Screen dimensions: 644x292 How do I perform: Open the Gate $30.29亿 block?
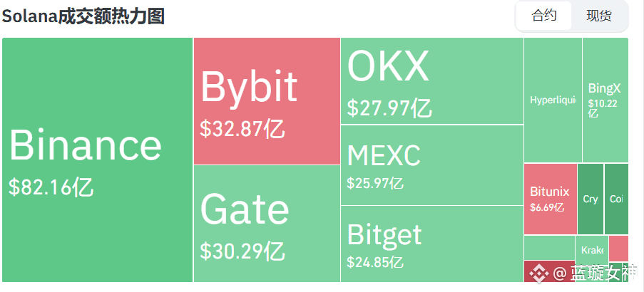pyautogui.click(x=267, y=224)
